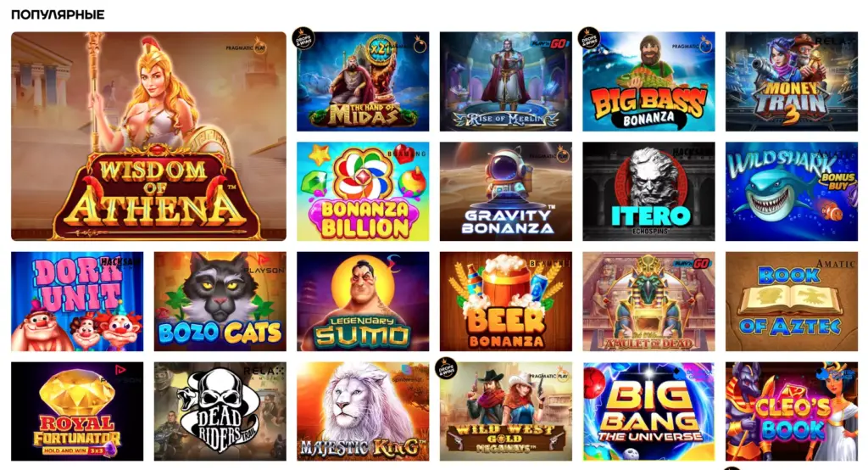The height and width of the screenshot is (470, 868).
Task: Open the Itero Echospins game
Action: coord(648,191)
